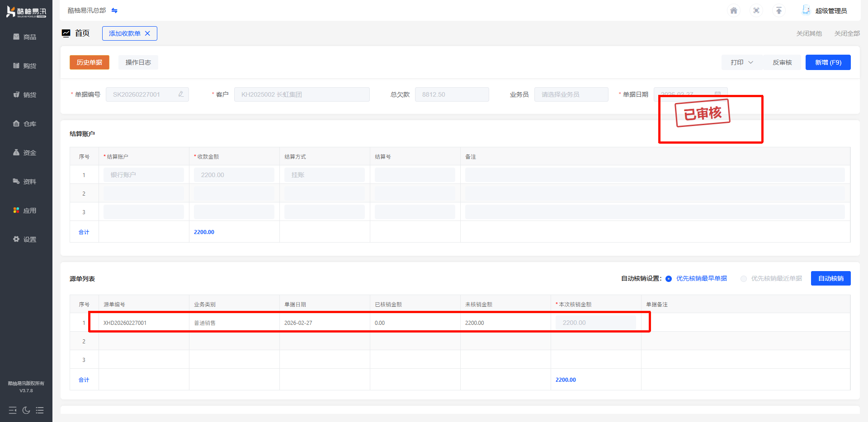The image size is (868, 422).
Task: Toggle fullscreen mode icon
Action: [756, 10]
